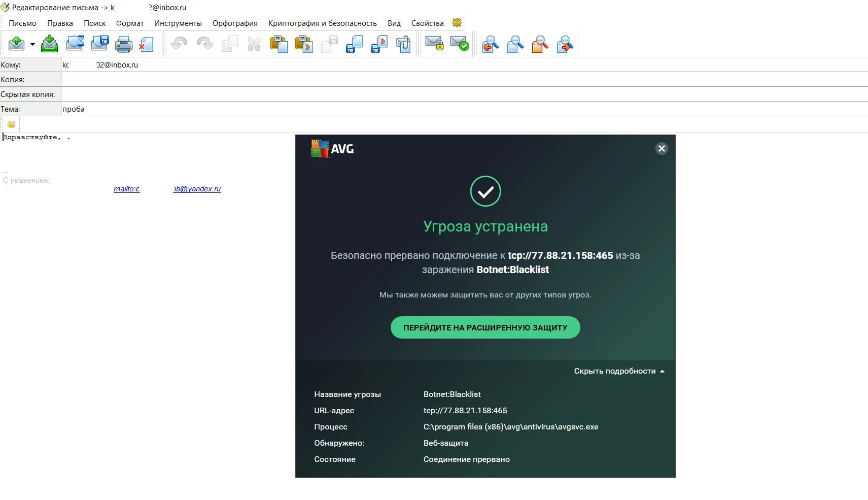Click the Кому label button

(30, 65)
